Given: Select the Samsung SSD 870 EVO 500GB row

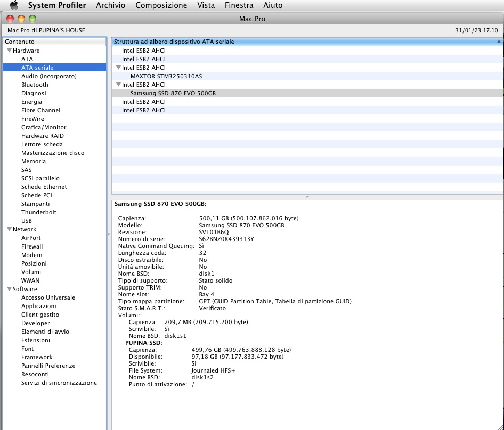Looking at the screenshot, I should coord(307,93).
